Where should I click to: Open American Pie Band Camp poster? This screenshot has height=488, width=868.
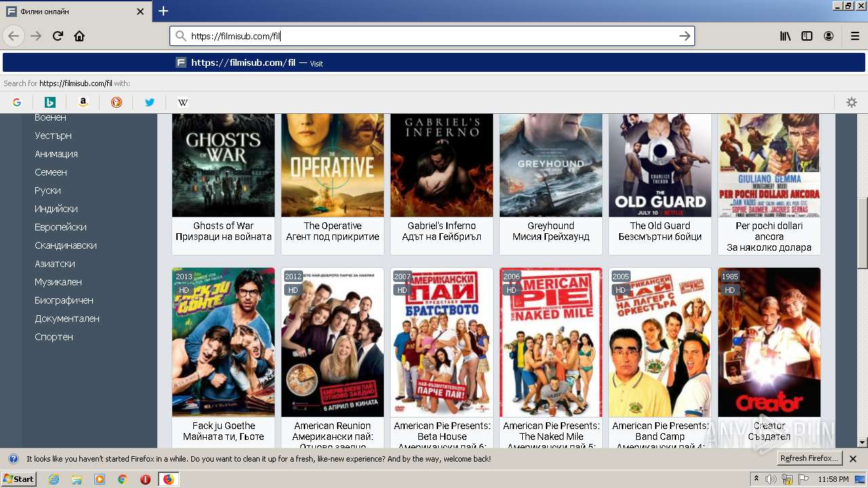[660, 342]
